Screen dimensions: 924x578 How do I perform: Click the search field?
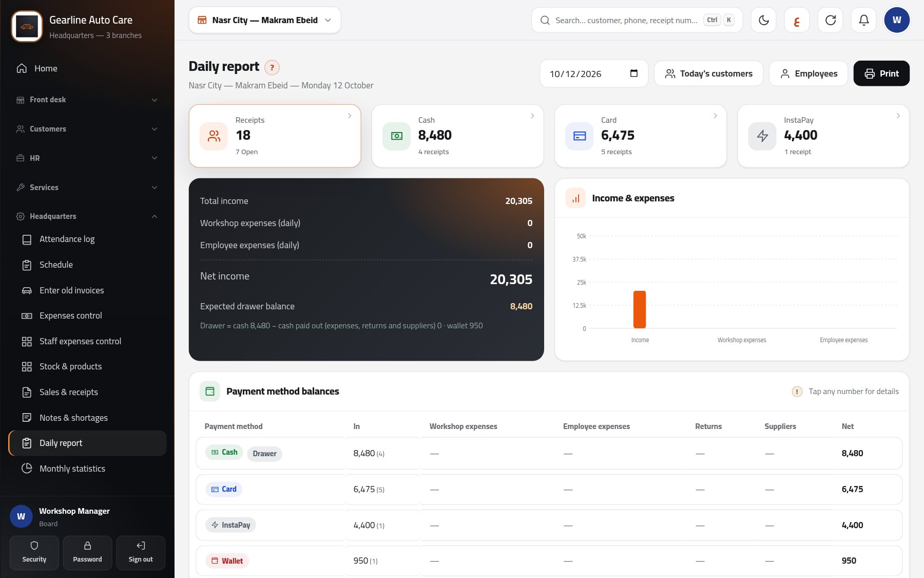pos(637,20)
